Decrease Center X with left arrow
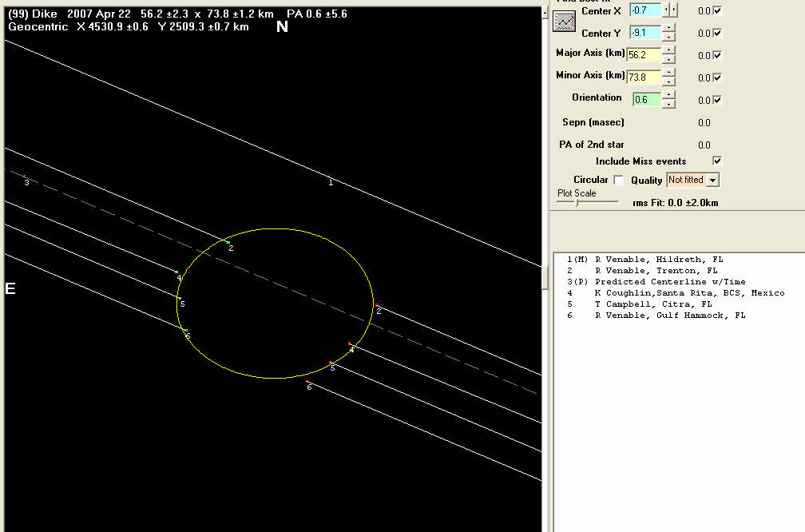The image size is (805, 532). tap(666, 10)
